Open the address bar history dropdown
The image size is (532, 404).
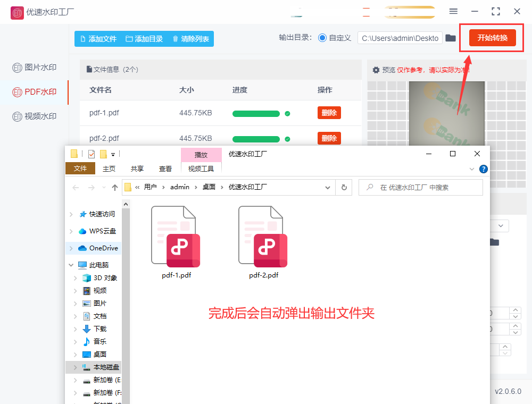327,188
